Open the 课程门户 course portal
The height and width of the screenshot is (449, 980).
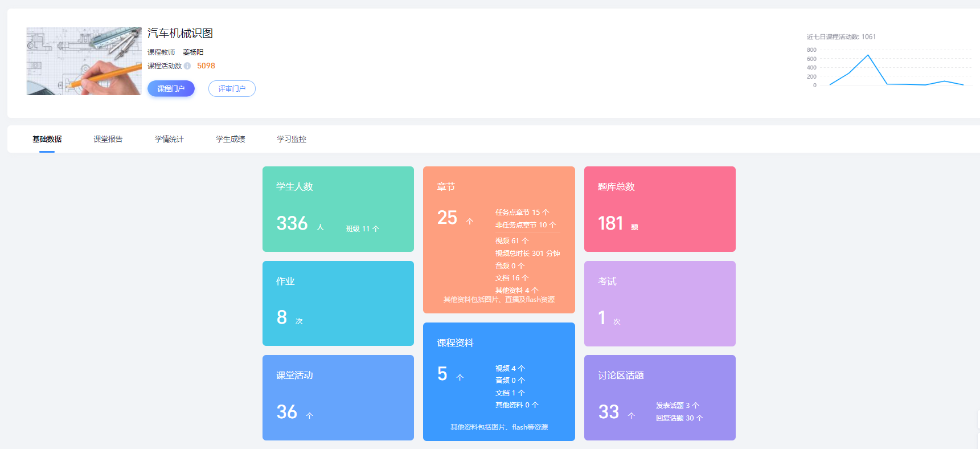pos(171,89)
